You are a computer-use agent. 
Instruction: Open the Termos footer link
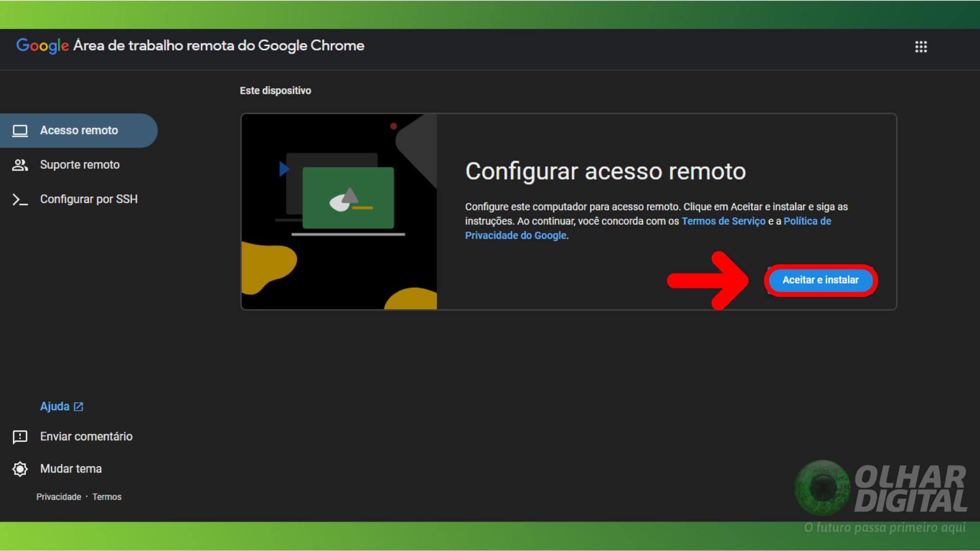[107, 497]
